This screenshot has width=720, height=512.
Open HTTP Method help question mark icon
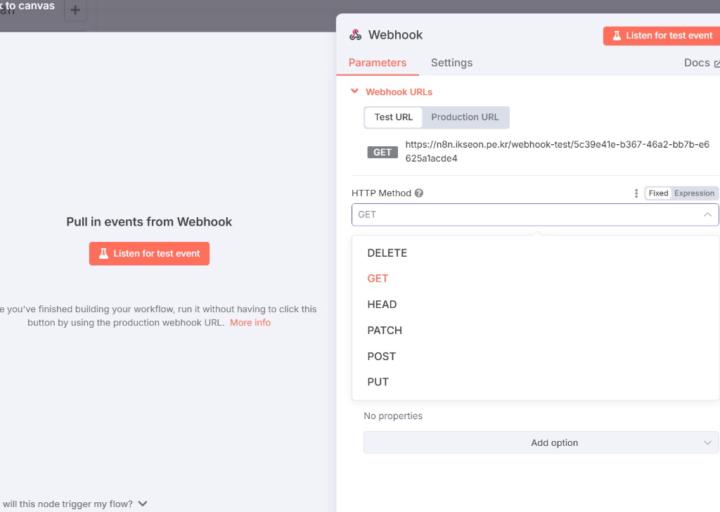419,193
